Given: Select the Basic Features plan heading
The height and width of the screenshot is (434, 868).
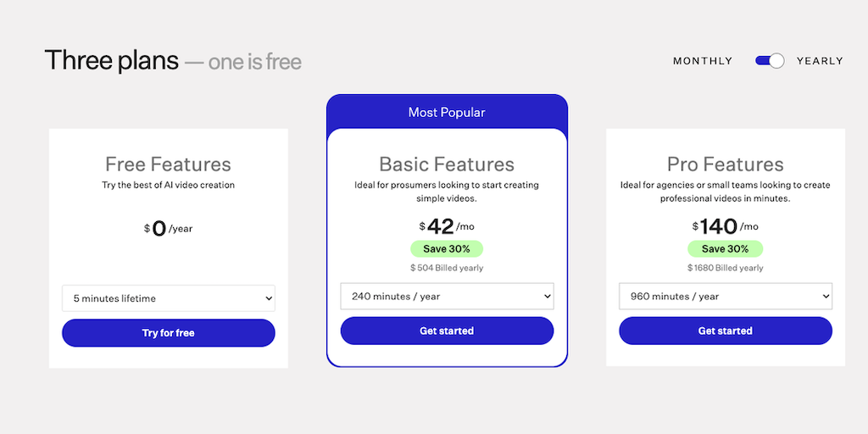Looking at the screenshot, I should click(447, 164).
